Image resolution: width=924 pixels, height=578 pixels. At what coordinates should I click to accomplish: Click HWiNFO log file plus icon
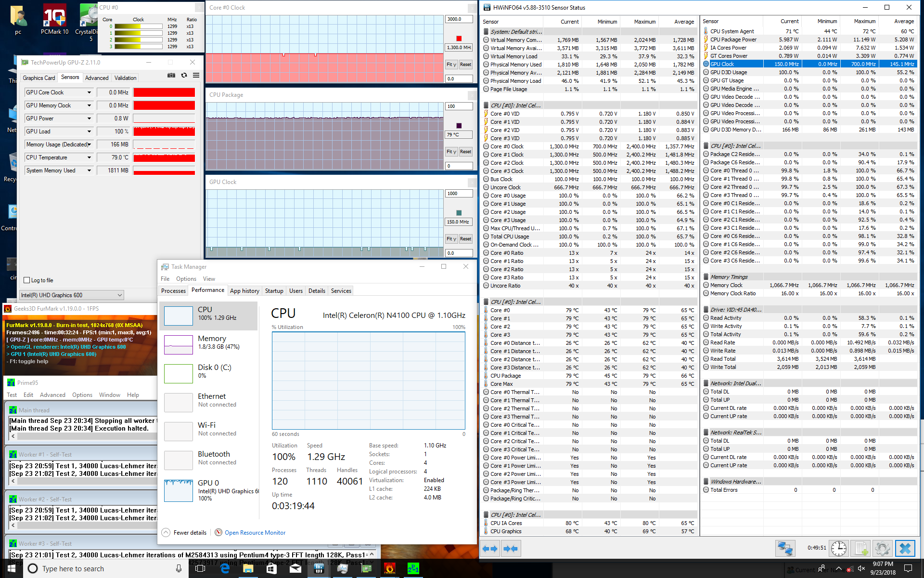861,548
